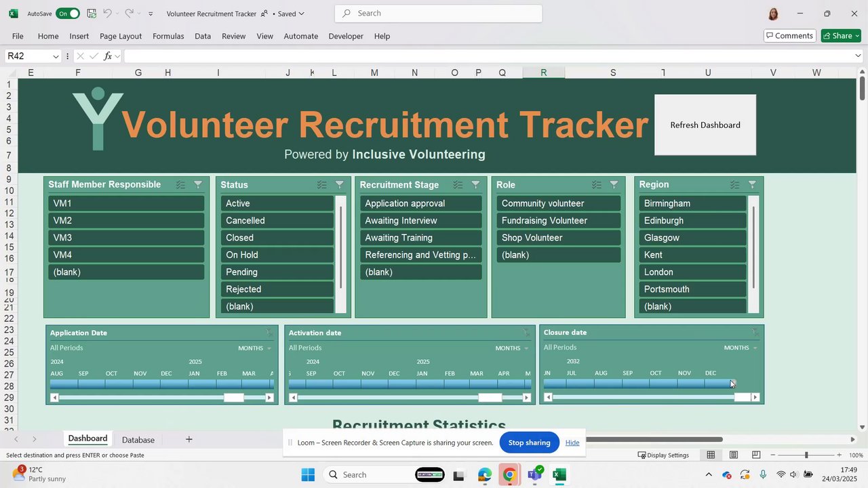Turn off the AutoSave toggle

[x=67, y=14]
